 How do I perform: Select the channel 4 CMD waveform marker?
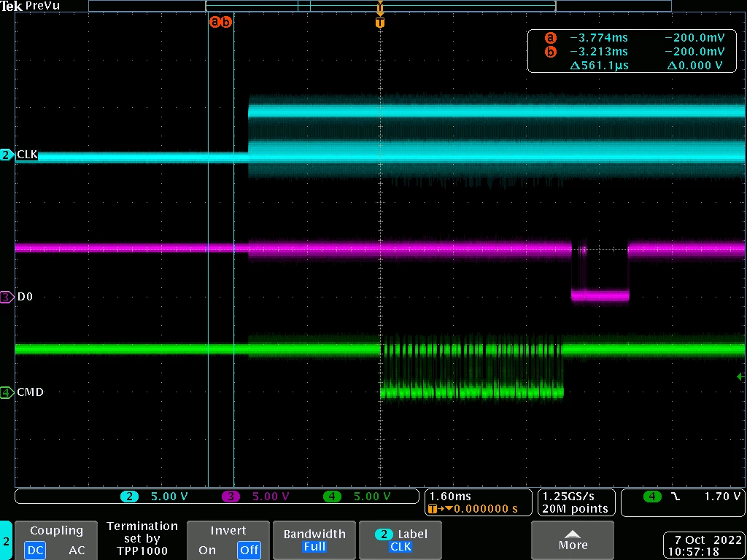pos(7,392)
